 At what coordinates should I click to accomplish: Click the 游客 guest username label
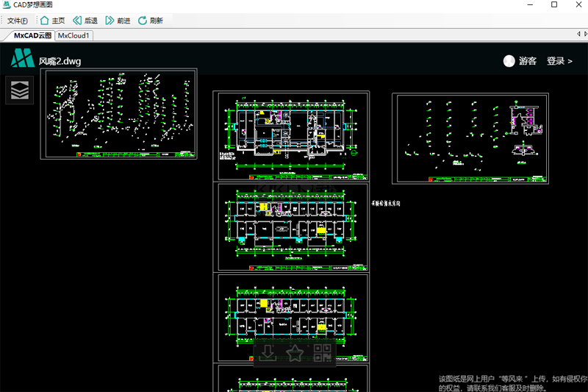click(x=528, y=61)
